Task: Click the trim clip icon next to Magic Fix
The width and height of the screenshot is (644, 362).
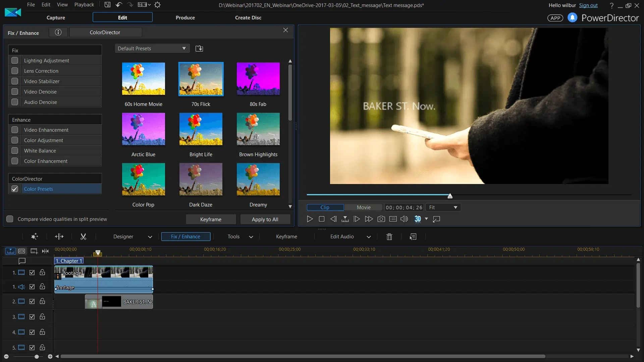Action: point(59,236)
